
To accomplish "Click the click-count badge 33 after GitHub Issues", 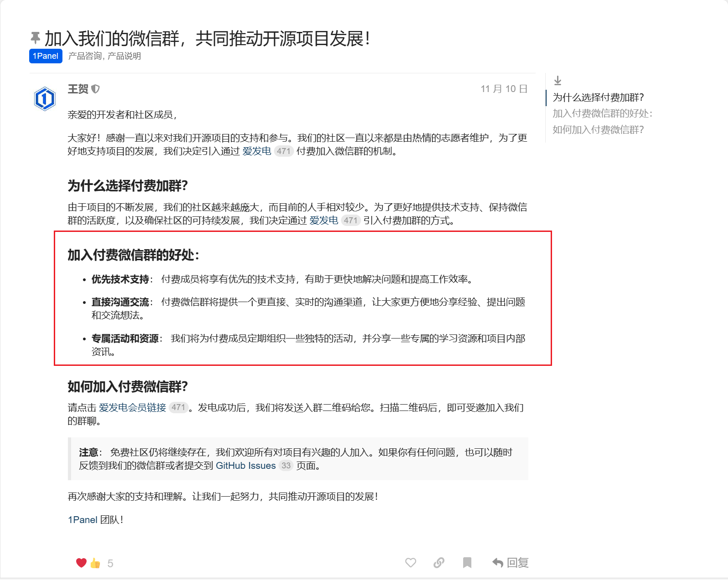I will (x=286, y=466).
